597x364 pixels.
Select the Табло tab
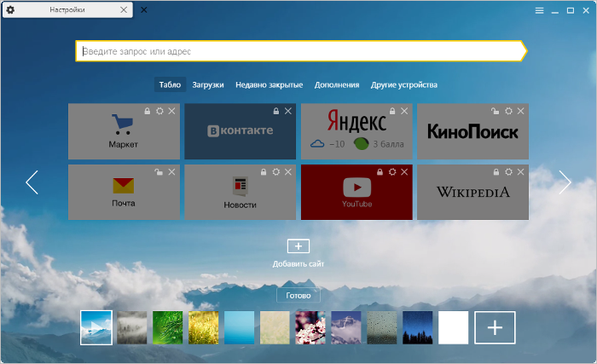coord(170,84)
